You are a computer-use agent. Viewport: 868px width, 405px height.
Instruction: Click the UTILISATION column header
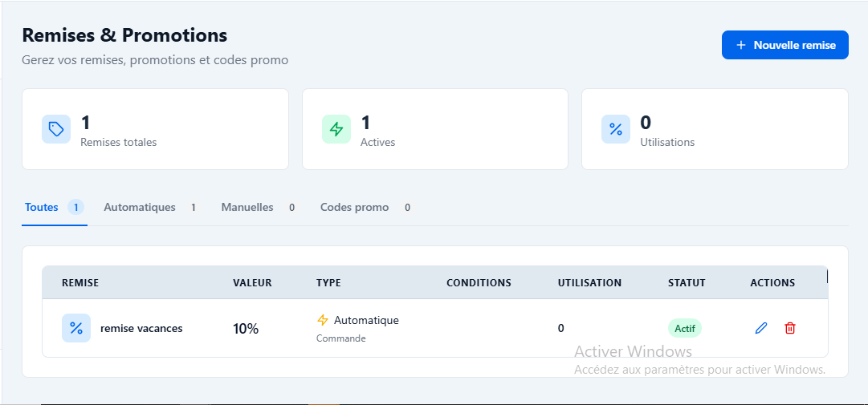tap(589, 283)
